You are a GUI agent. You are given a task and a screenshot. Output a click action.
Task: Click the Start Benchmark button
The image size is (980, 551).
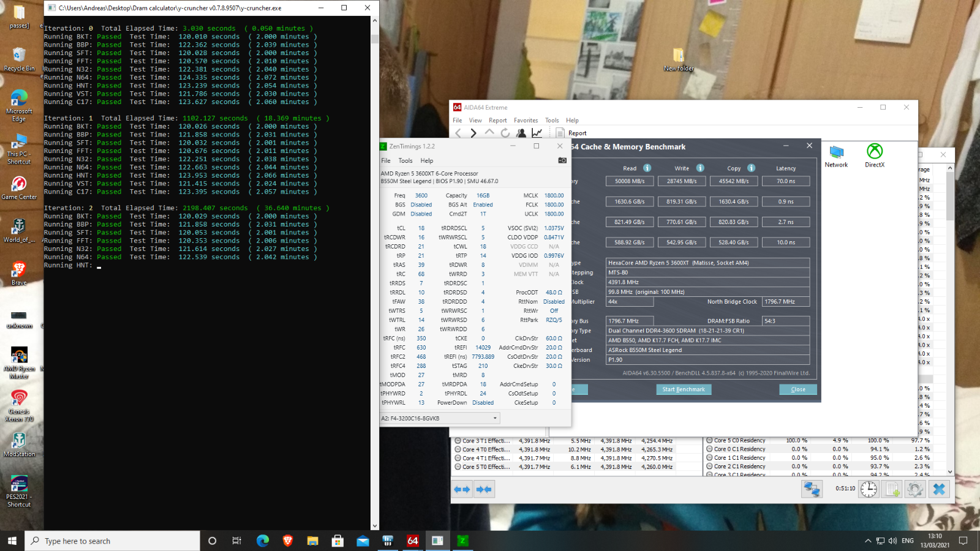(684, 389)
